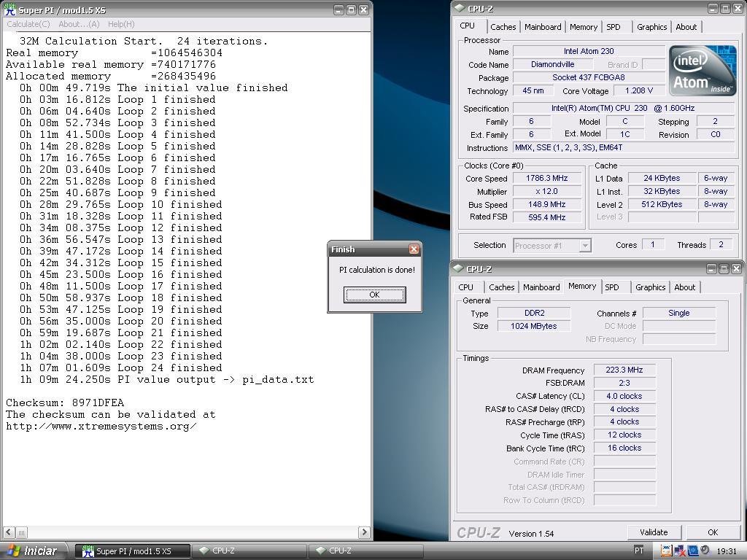
Task: Select Mainboard tab in lower CPU-Z
Action: coord(541,287)
